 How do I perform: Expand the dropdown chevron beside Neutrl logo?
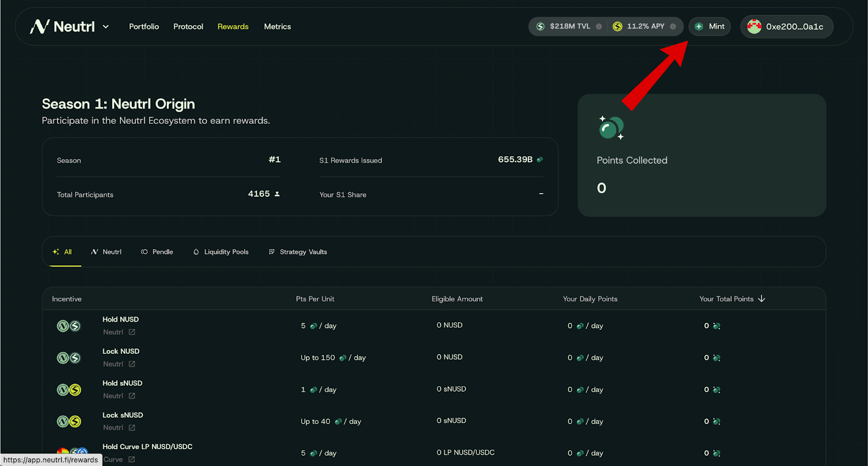pos(106,27)
